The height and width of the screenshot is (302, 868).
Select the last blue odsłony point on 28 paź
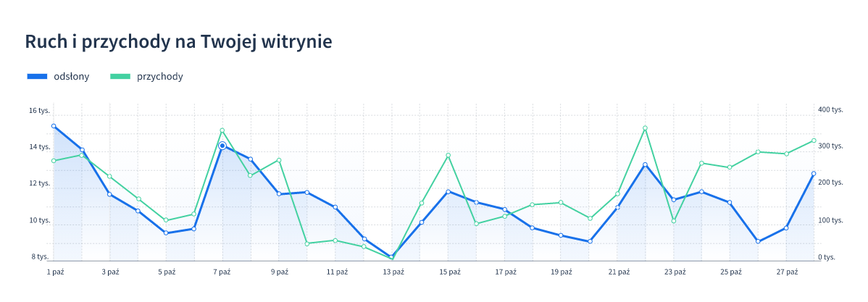[814, 174]
